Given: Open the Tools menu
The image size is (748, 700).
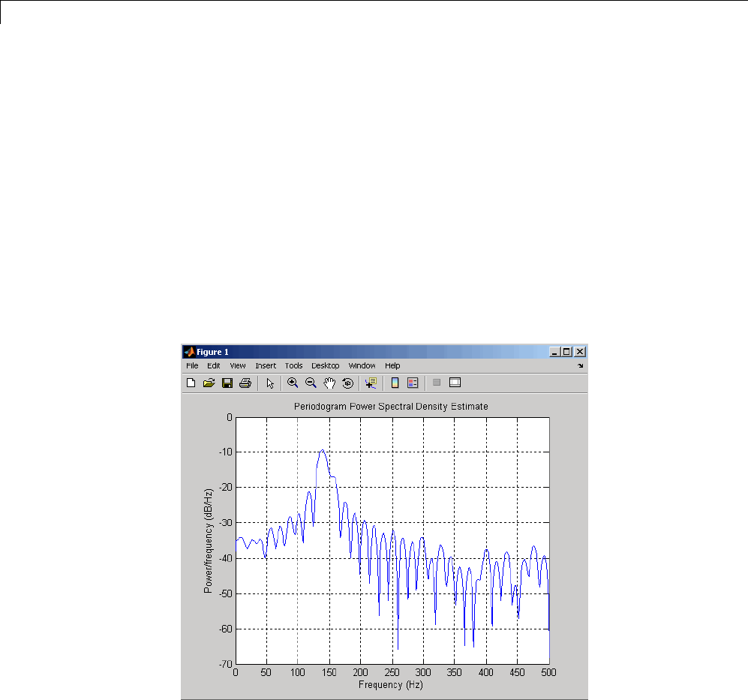Looking at the screenshot, I should 294,366.
